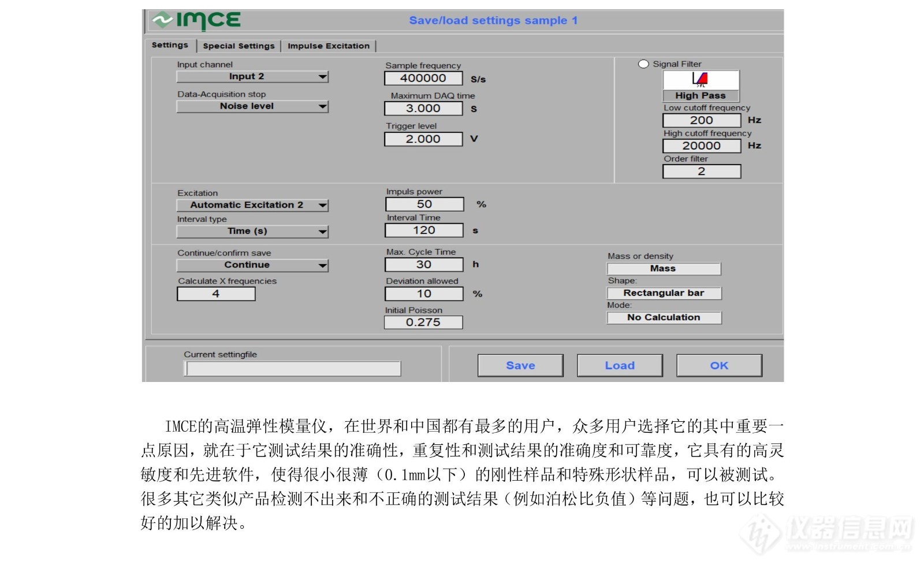Click the IMCE logo

[x=196, y=21]
